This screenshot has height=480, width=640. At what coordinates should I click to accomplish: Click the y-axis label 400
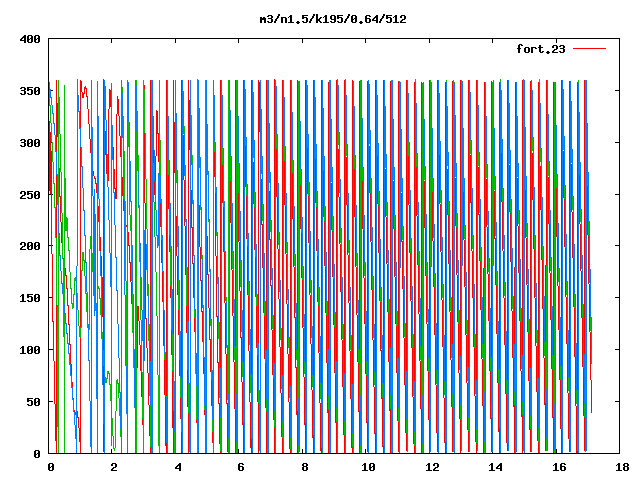tap(30, 40)
